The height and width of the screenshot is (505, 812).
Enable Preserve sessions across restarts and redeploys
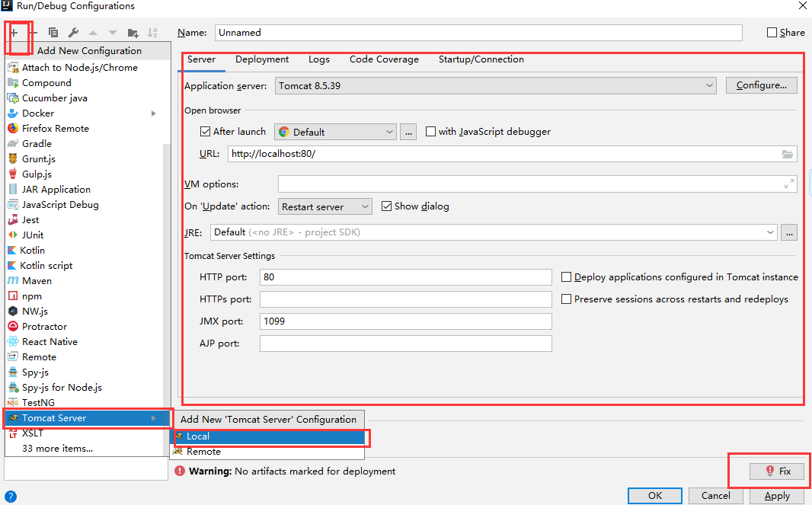coord(567,299)
